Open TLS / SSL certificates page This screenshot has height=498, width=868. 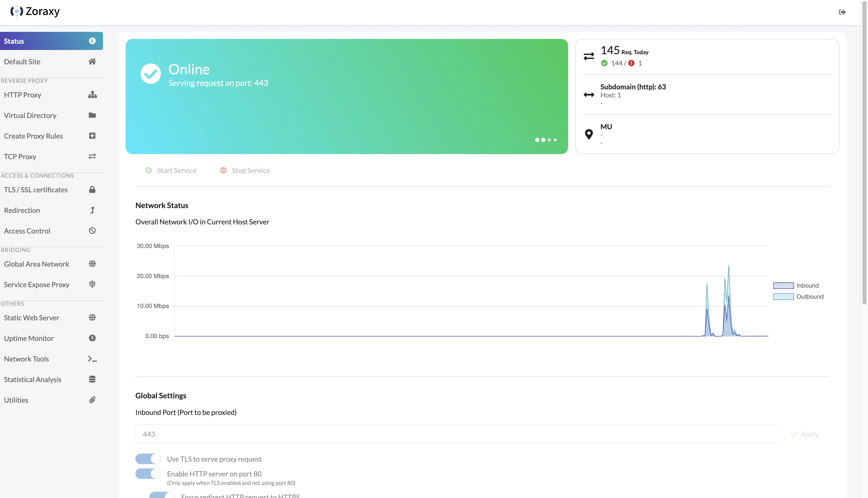(x=51, y=190)
